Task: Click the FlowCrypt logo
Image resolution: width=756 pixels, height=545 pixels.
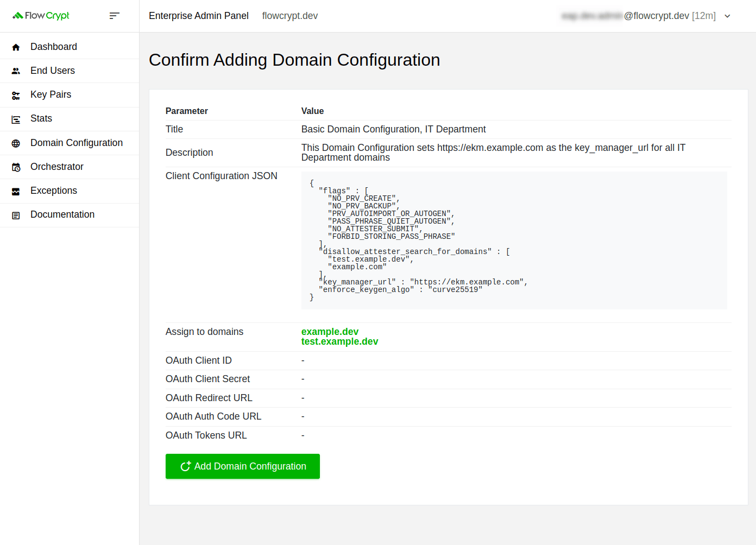Action: tap(41, 16)
